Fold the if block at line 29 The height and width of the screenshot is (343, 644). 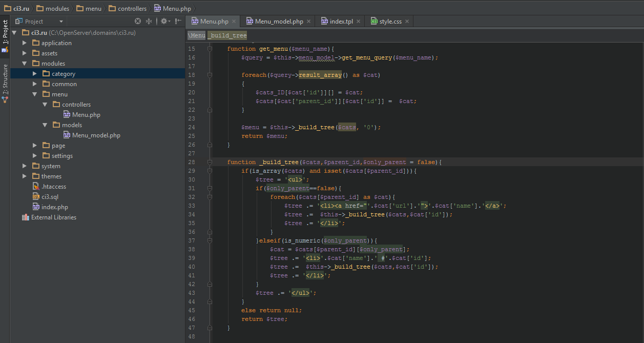[x=210, y=171]
